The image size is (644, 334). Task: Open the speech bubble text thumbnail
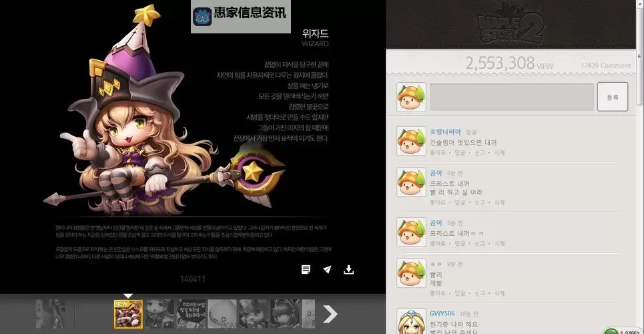click(191, 314)
